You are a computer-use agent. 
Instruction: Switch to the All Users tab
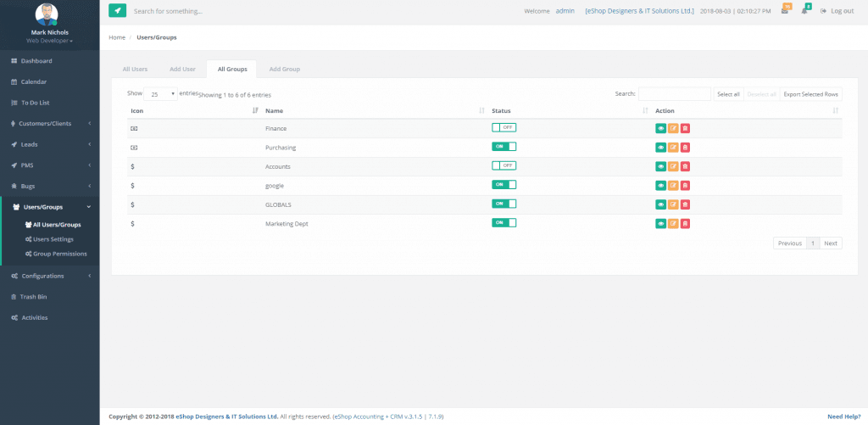click(x=135, y=69)
